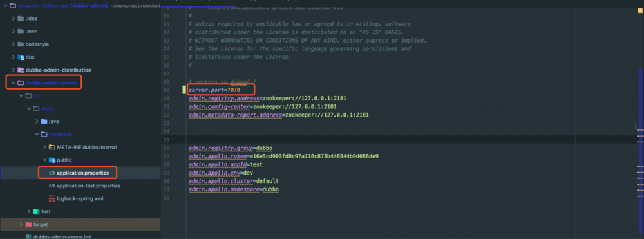Expand the doc folder

(x=13, y=57)
